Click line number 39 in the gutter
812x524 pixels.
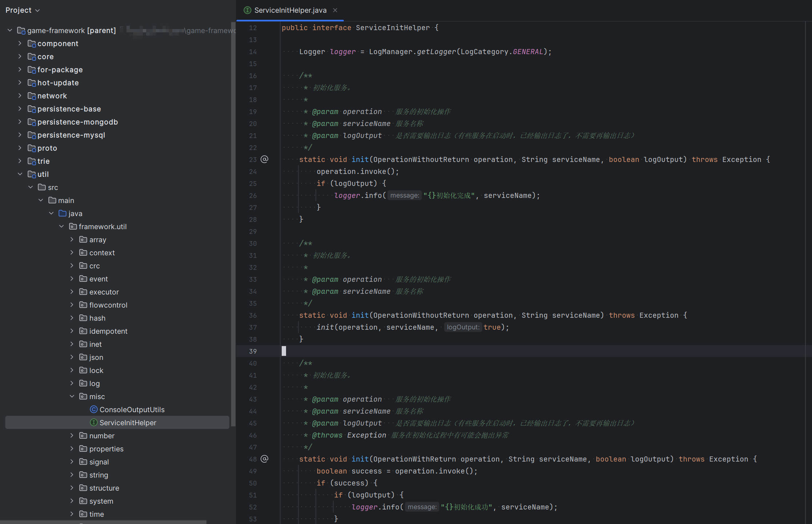(253, 351)
